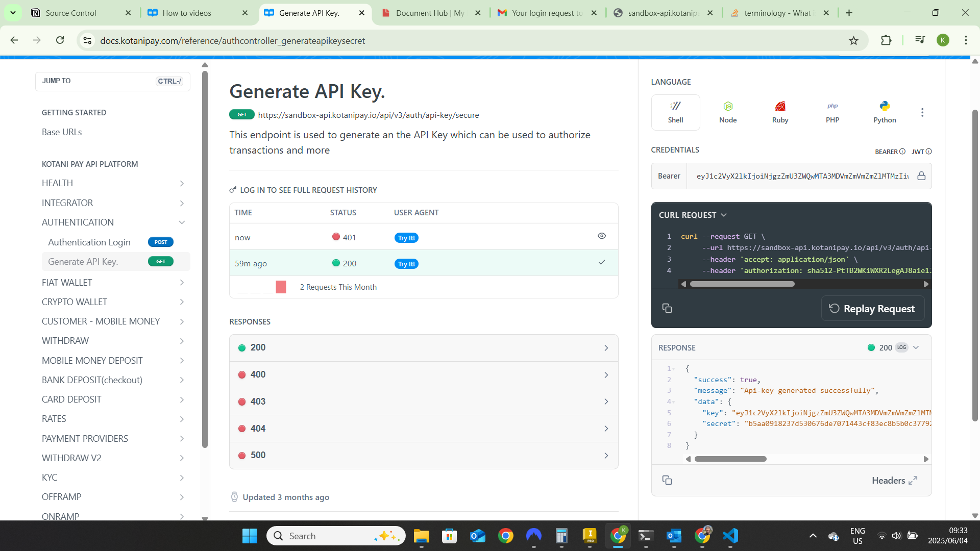Image resolution: width=980 pixels, height=551 pixels.
Task: Click the Bearer token input field
Action: (802, 176)
